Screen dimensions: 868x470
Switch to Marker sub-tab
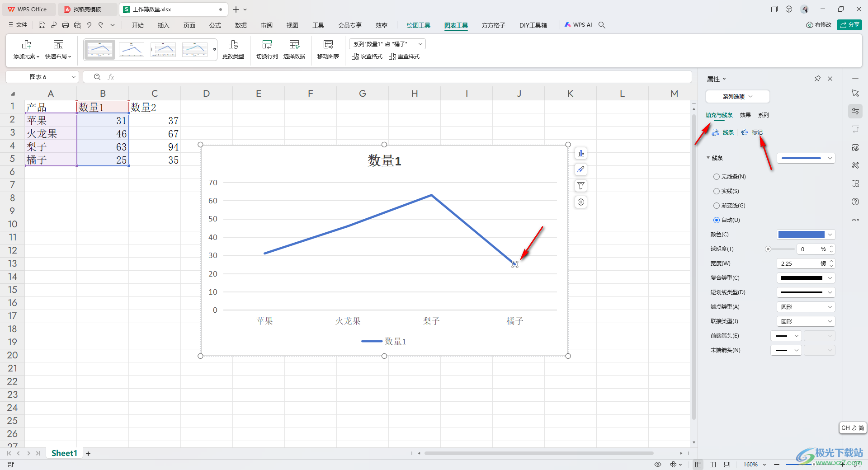(x=752, y=132)
